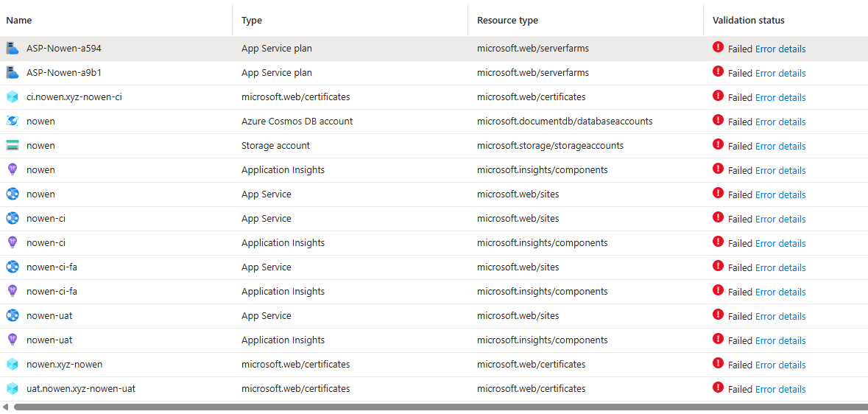This screenshot has width=868, height=414.
Task: View Error details for nowen-ci App Service
Action: point(780,219)
